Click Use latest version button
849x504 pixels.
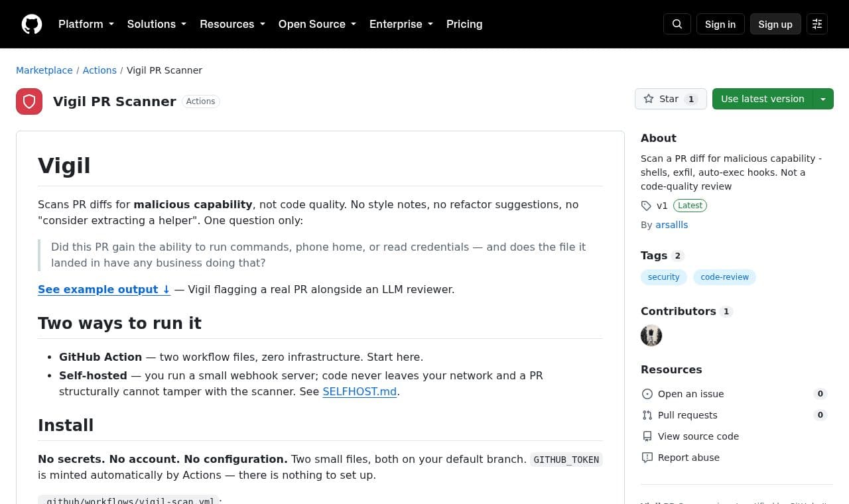pos(763,99)
